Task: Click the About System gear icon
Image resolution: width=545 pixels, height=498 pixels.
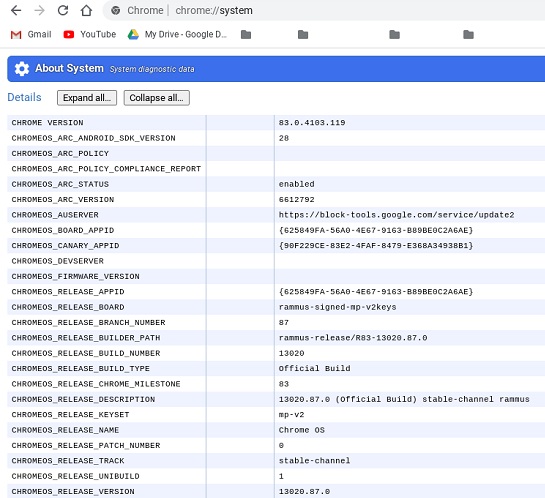Action: [x=22, y=68]
